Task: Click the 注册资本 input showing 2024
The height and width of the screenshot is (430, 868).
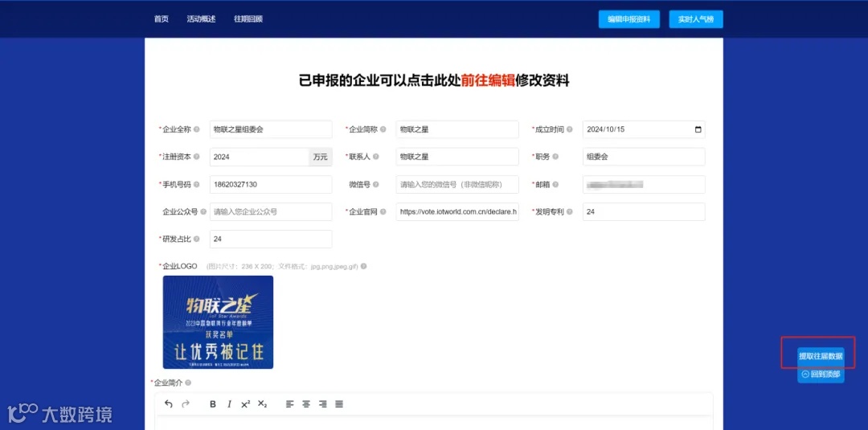Action: [x=259, y=157]
